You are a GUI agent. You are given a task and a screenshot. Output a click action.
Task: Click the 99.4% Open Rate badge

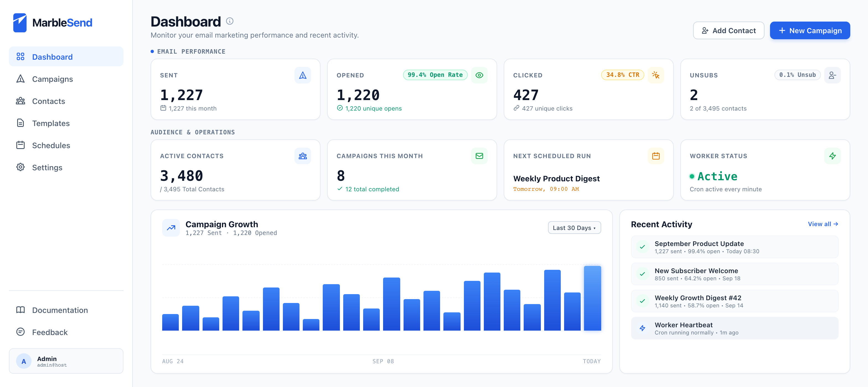(x=435, y=75)
